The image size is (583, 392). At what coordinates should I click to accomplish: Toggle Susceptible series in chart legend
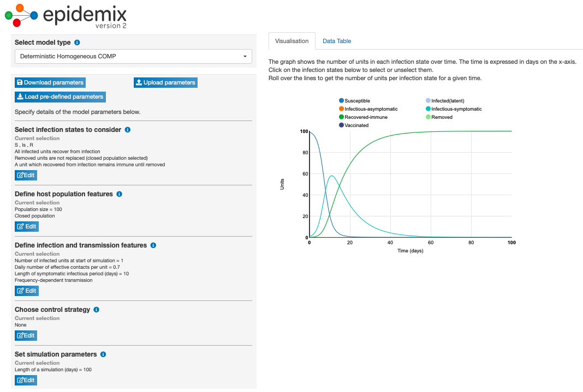[357, 101]
